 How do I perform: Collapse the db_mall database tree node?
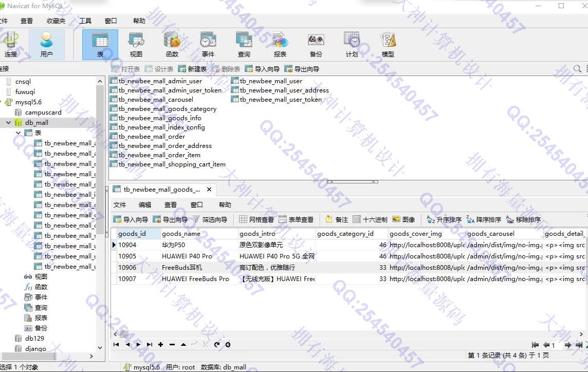point(9,123)
